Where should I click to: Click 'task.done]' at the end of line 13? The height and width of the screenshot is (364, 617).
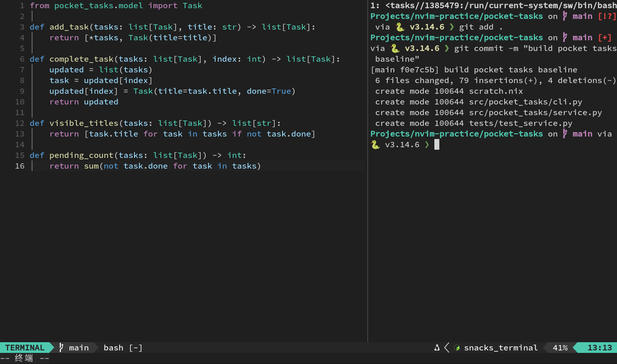point(291,134)
